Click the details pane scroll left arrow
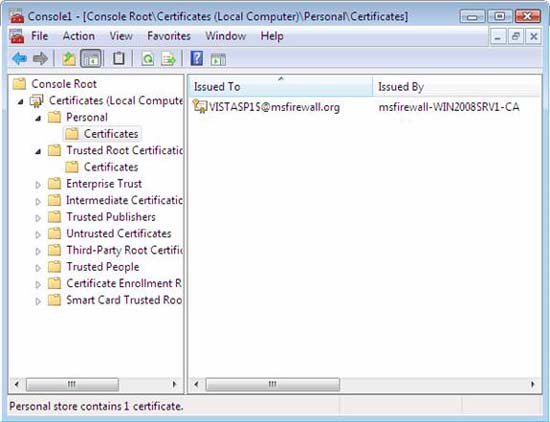The width and height of the screenshot is (550, 422). [x=196, y=384]
